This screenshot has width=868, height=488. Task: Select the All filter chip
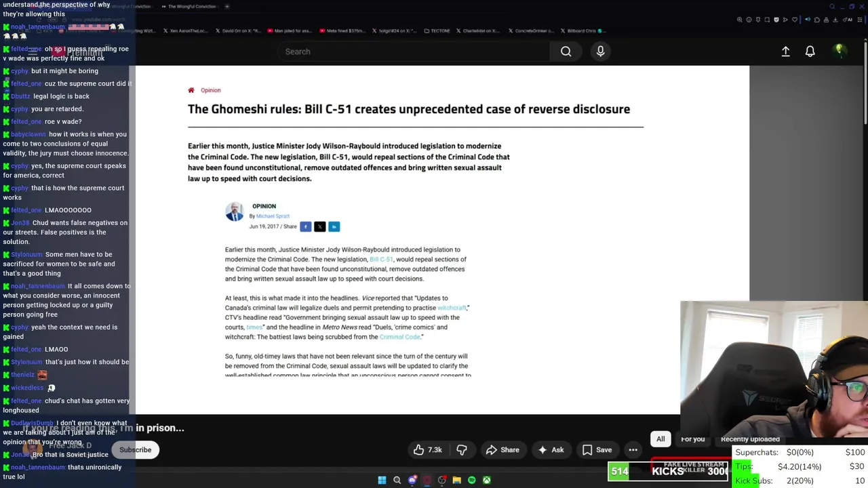(x=660, y=439)
